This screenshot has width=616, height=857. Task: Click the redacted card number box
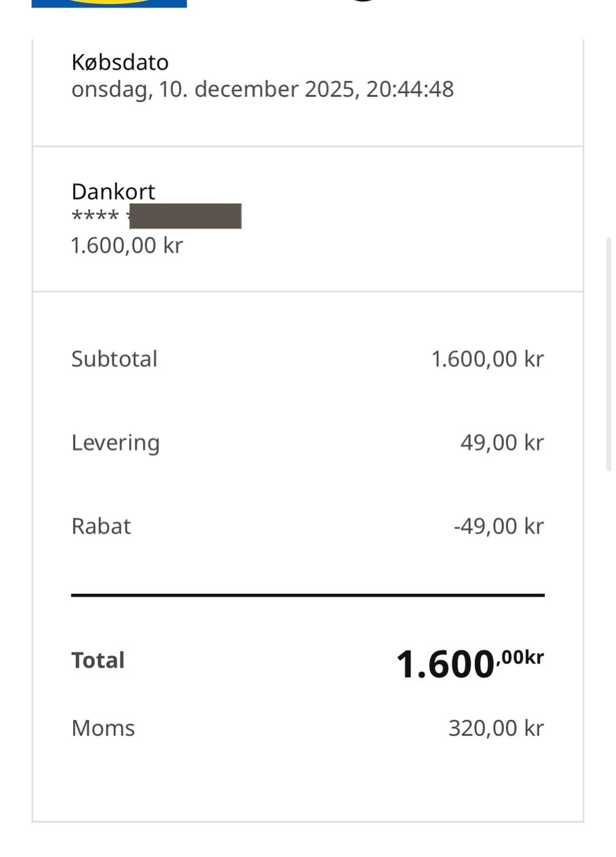(185, 216)
